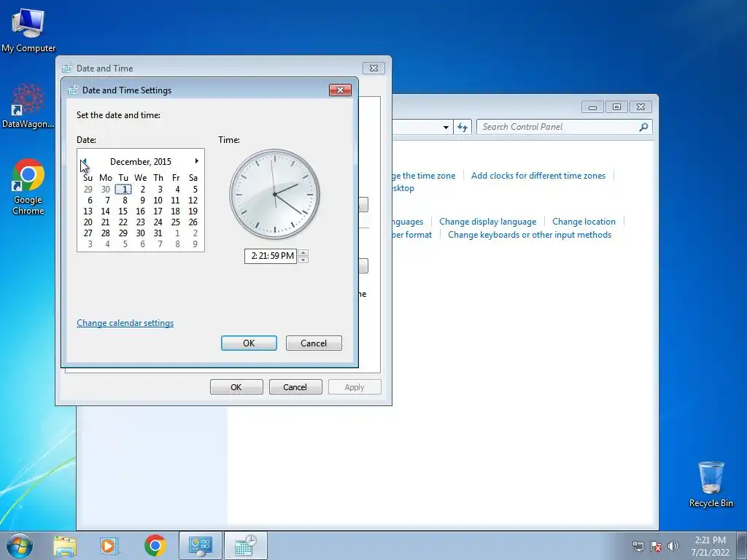Select December 25 in the calendar
The height and width of the screenshot is (560, 747).
coord(175,222)
